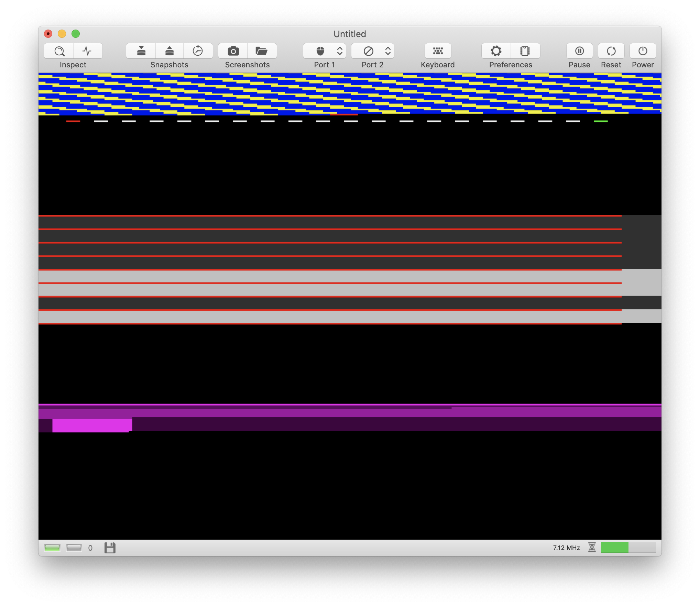This screenshot has height=607, width=700.
Task: Open the snapshot browser clock icon
Action: click(198, 51)
